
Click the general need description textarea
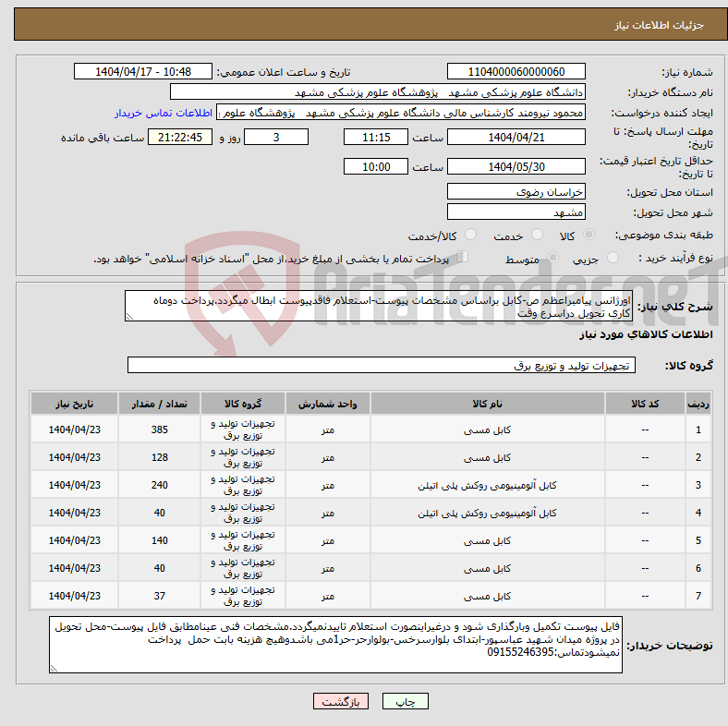click(x=379, y=306)
